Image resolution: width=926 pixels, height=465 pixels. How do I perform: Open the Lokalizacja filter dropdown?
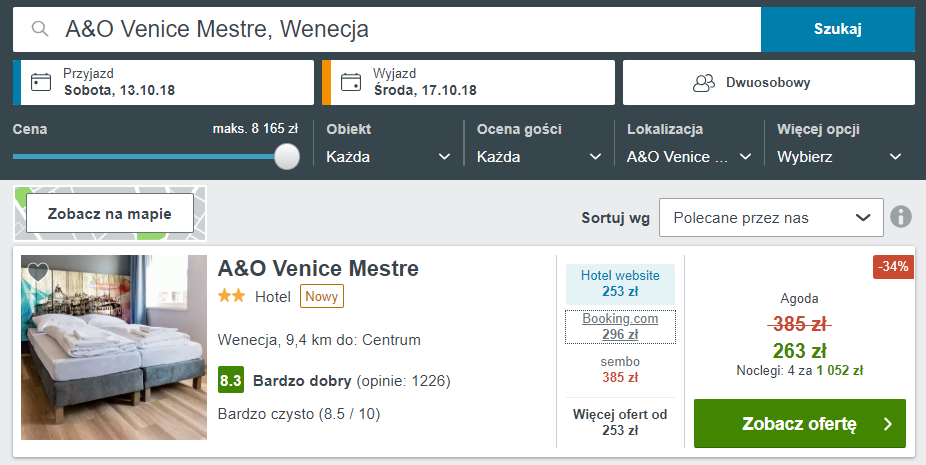(x=689, y=157)
